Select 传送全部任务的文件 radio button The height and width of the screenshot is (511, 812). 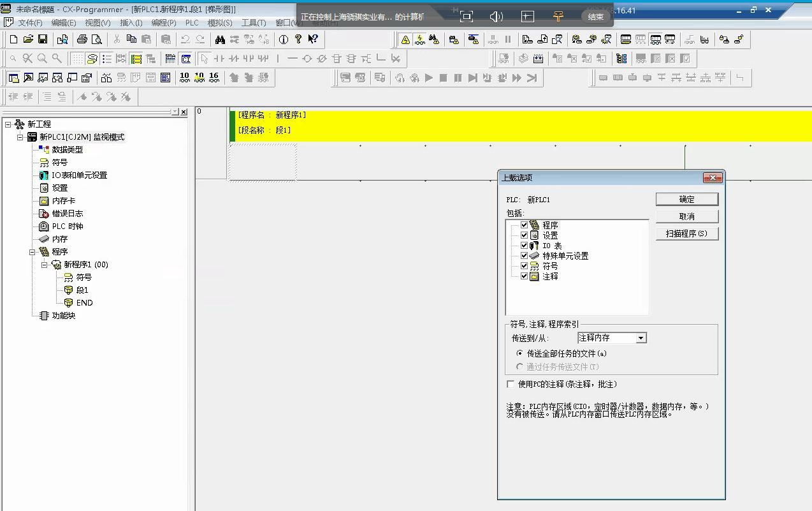(x=519, y=353)
